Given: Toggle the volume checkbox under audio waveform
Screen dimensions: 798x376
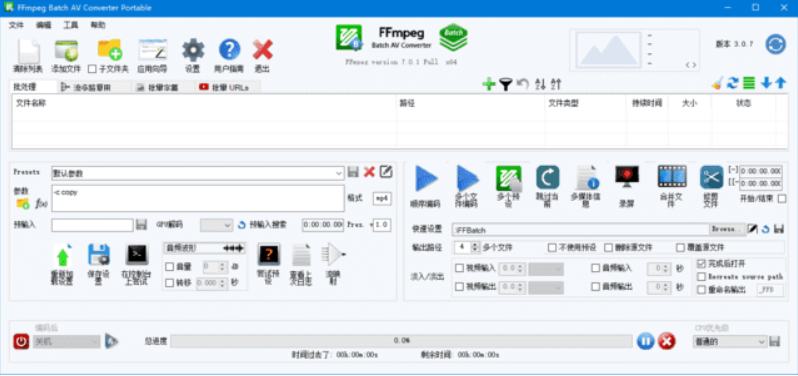Looking at the screenshot, I should (170, 266).
